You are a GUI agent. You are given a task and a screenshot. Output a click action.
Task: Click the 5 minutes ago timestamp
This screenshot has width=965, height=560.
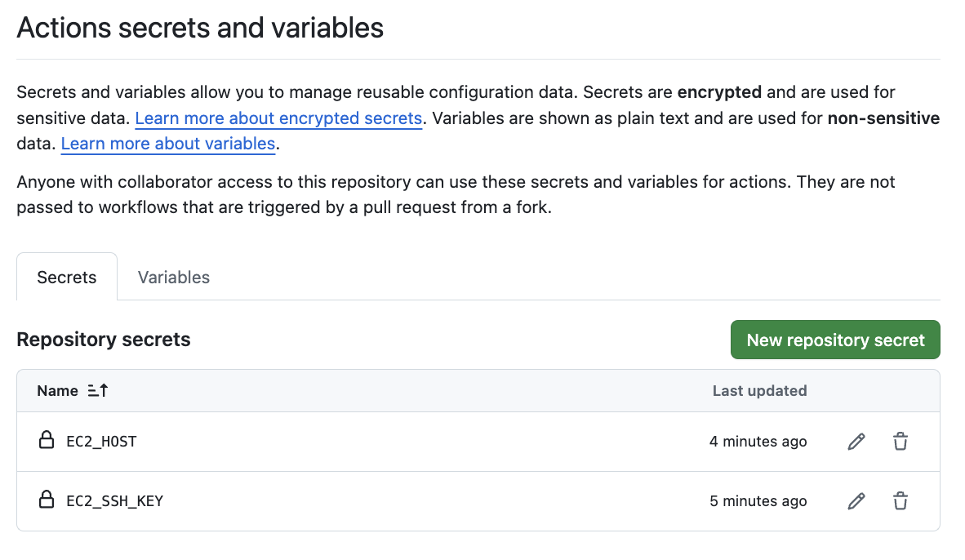tap(758, 501)
